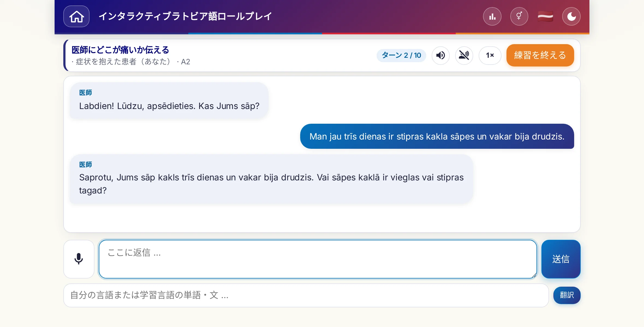The height and width of the screenshot is (327, 644).
Task: Play audio with the speaker icon
Action: click(x=440, y=55)
